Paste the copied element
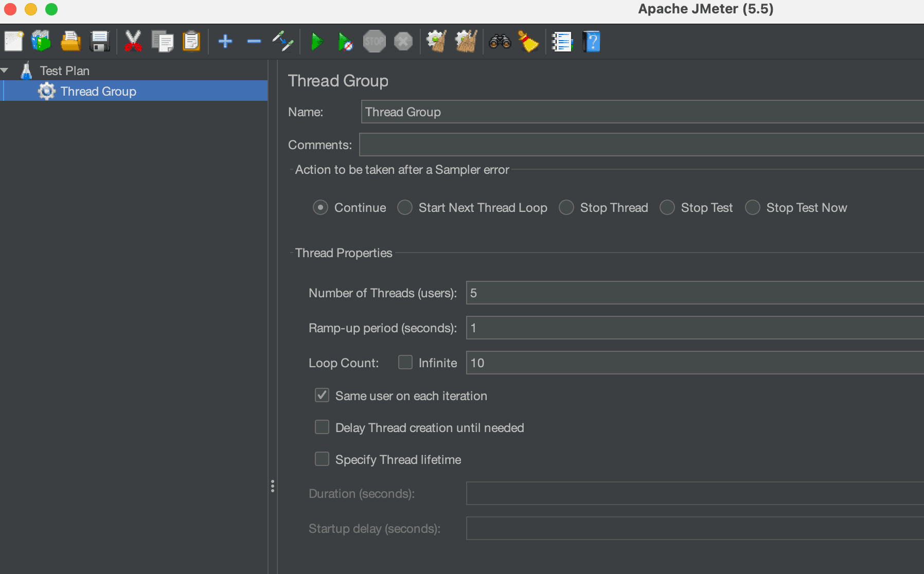Viewport: 924px width, 574px height. point(191,41)
